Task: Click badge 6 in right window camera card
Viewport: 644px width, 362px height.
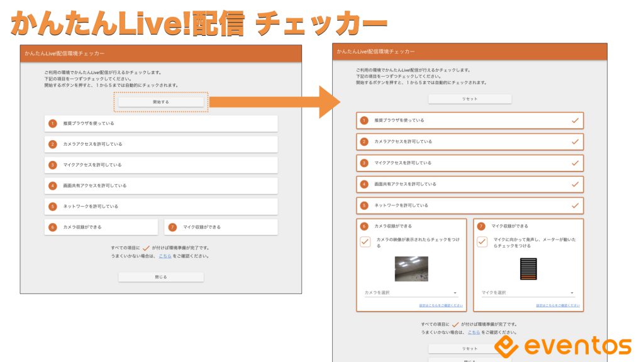Action: (364, 226)
